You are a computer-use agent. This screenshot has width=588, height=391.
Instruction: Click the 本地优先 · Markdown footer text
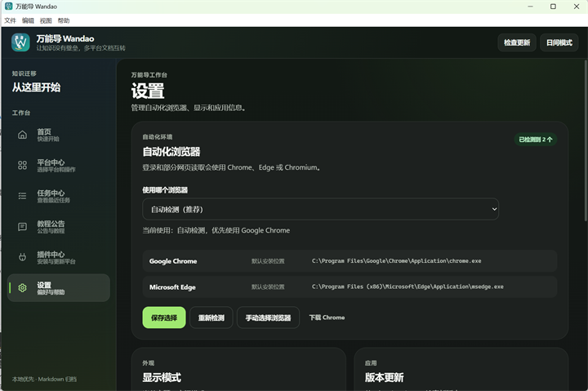(x=44, y=379)
